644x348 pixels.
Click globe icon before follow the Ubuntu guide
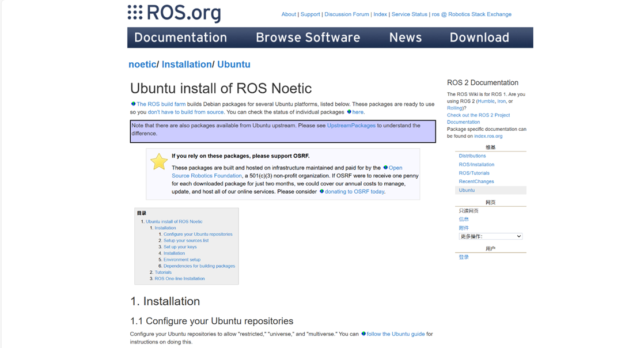click(x=363, y=334)
